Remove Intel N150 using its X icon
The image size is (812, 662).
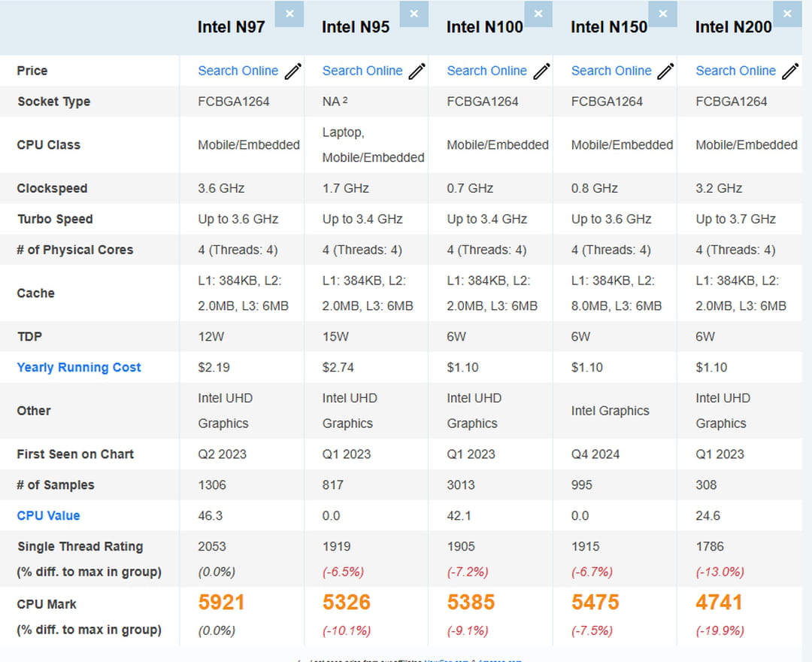tap(662, 14)
